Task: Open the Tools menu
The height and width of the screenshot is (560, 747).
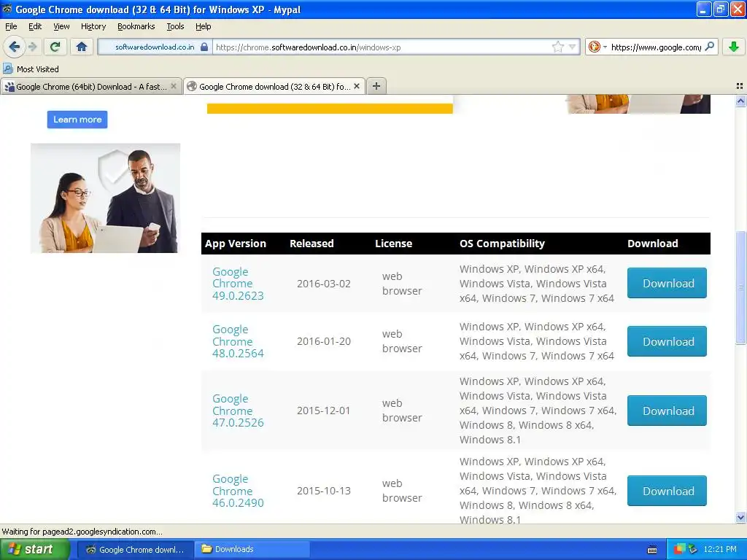Action: coord(175,26)
